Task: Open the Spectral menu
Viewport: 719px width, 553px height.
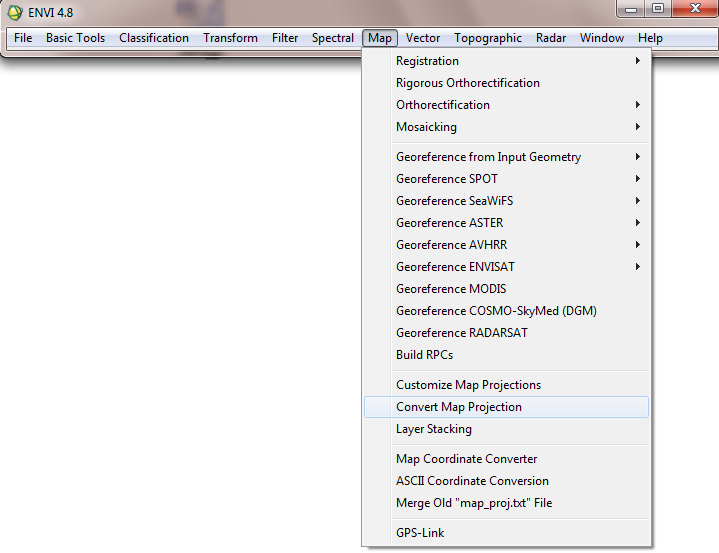Action: coord(332,38)
